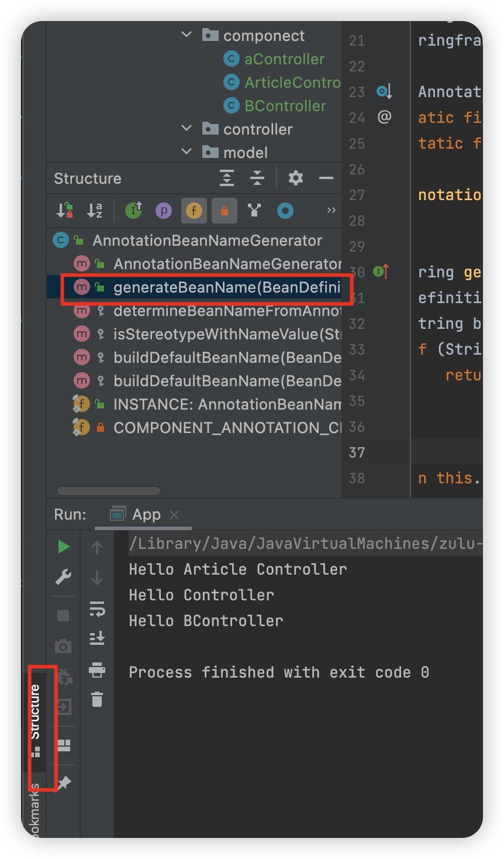Viewport: 504px width, 859px height.
Task: Clear the console with trash icon
Action: pos(98,699)
